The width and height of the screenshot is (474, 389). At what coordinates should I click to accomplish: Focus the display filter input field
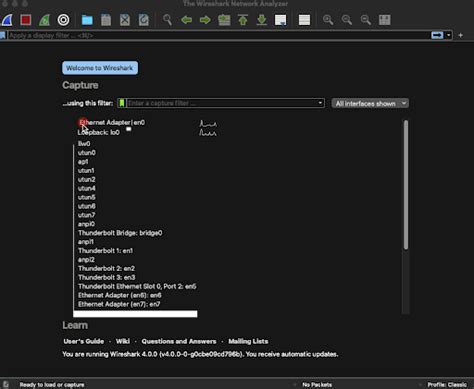coord(218,35)
